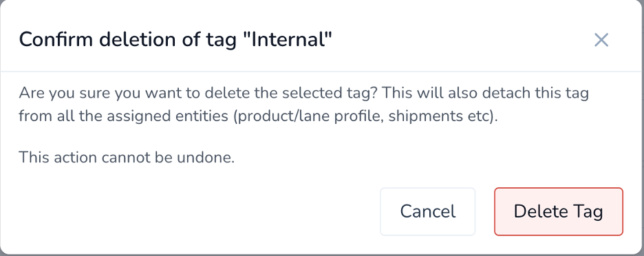Abort tag deletion using Cancel
Viewport: 644px width, 256px height.
tap(427, 212)
